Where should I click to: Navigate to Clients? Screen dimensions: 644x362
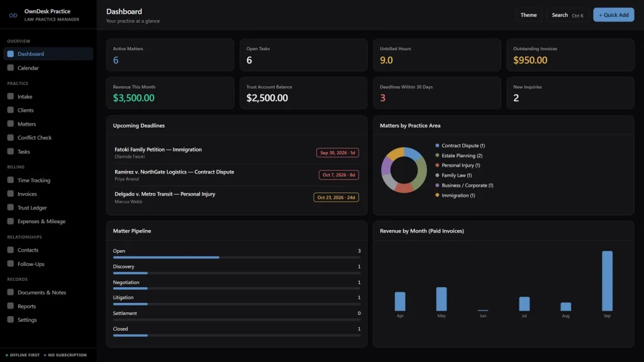48,110
